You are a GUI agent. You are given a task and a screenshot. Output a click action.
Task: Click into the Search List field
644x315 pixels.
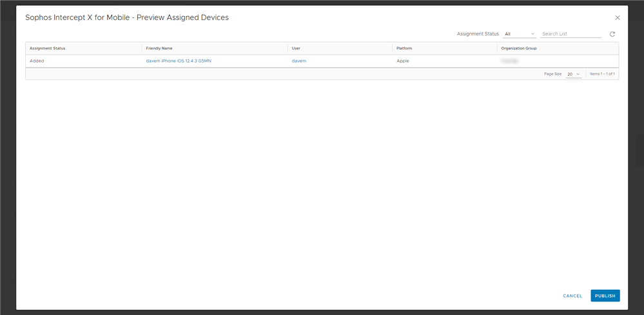tap(571, 34)
